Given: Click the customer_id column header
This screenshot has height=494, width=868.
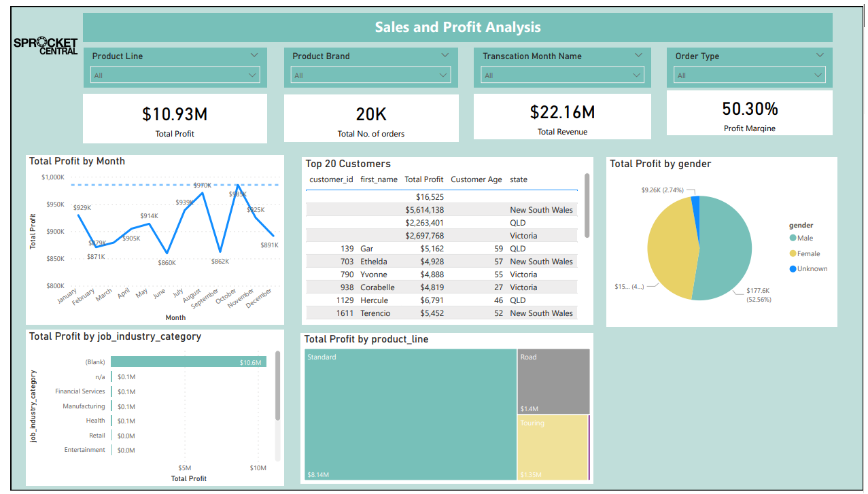Looking at the screenshot, I should (x=331, y=179).
